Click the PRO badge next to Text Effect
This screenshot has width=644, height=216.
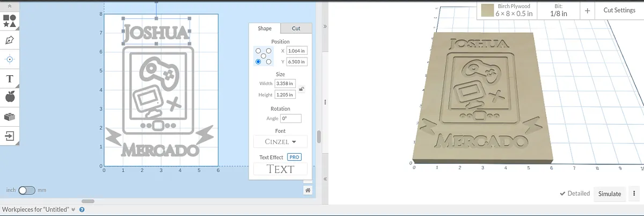click(294, 157)
